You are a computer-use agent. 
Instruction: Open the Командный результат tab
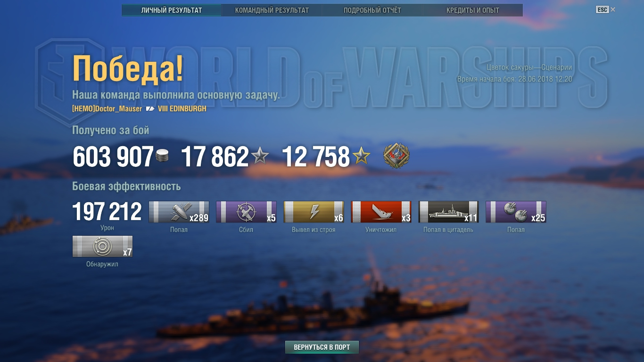[272, 10]
